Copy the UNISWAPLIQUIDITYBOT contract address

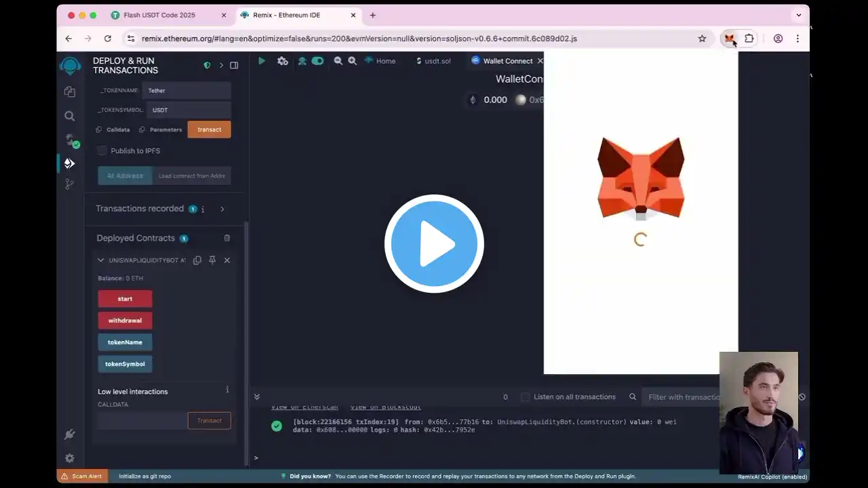point(197,260)
